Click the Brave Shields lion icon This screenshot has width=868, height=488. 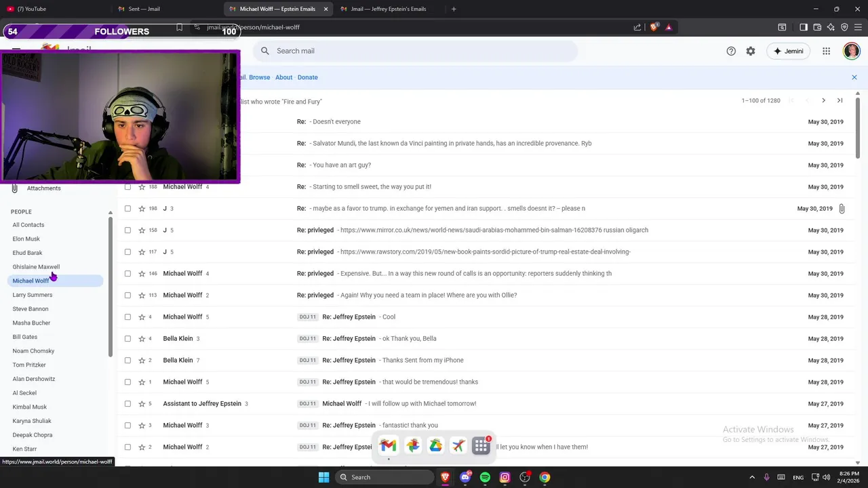coord(654,27)
